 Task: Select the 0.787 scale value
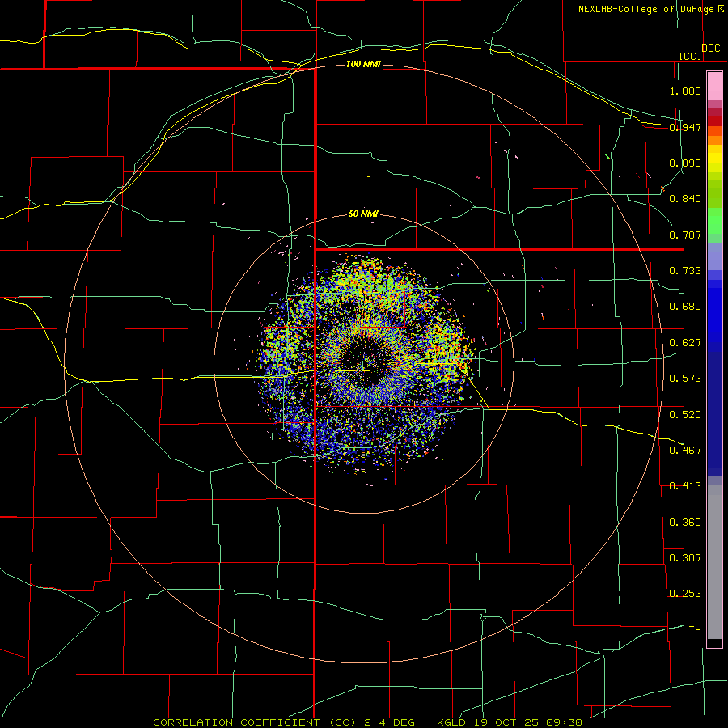685,235
